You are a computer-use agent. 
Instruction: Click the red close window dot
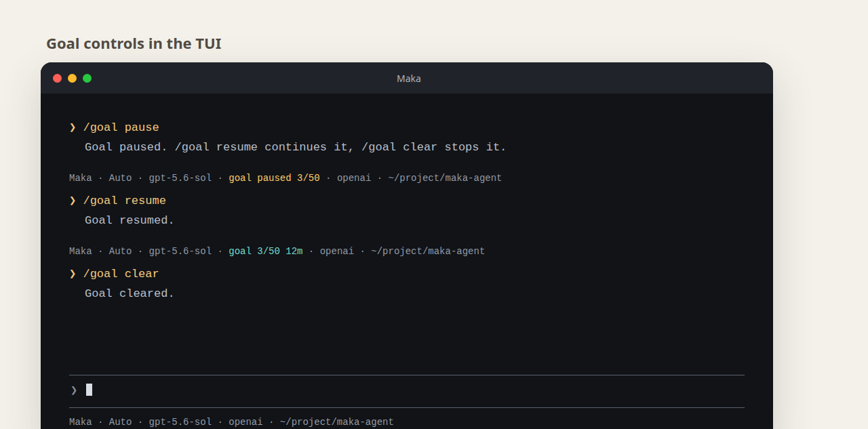pyautogui.click(x=57, y=79)
